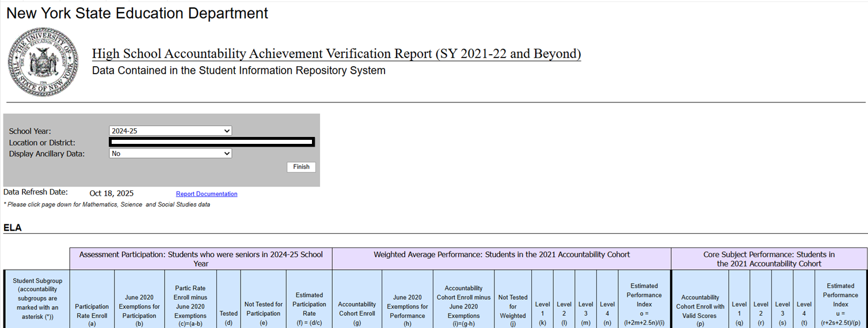Open the Location or District selector
868x328 pixels.
click(x=212, y=142)
